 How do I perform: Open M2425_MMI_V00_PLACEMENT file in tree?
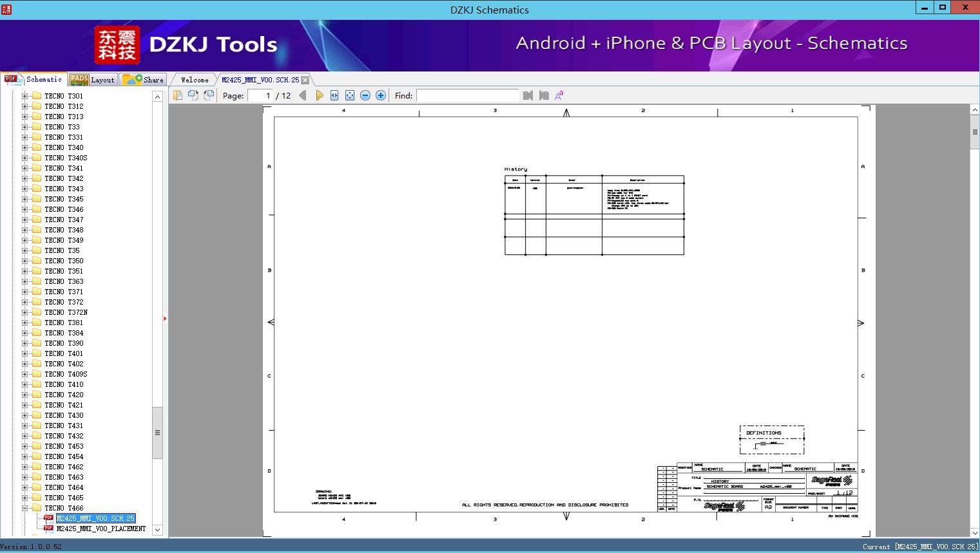tap(101, 529)
